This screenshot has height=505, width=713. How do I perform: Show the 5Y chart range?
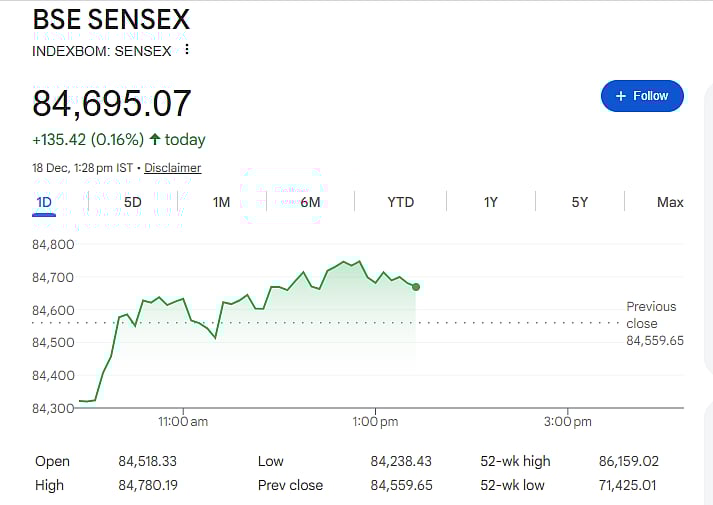pos(580,202)
